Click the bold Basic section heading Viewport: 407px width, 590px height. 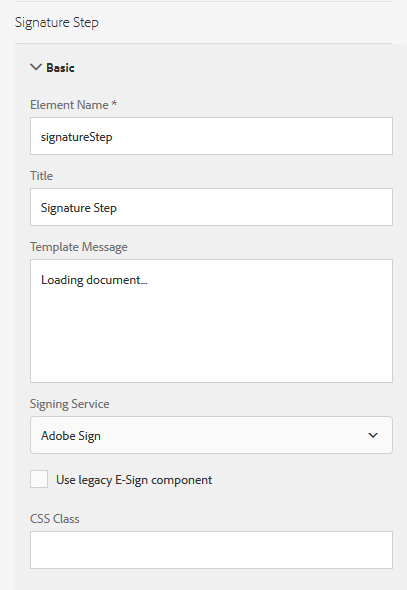pyautogui.click(x=60, y=68)
